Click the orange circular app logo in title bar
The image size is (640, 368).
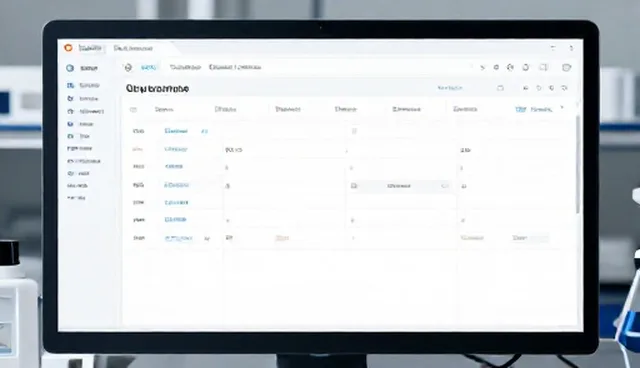68,48
